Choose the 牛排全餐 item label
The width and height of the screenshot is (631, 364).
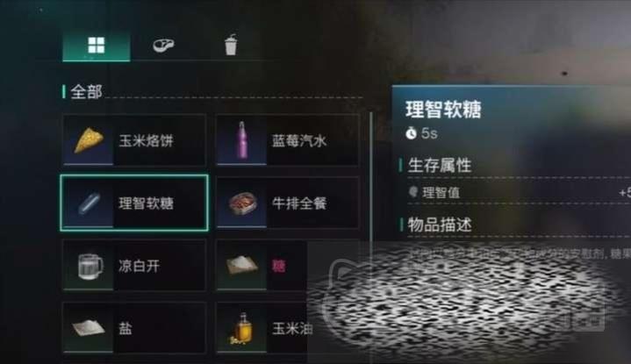pyautogui.click(x=298, y=203)
